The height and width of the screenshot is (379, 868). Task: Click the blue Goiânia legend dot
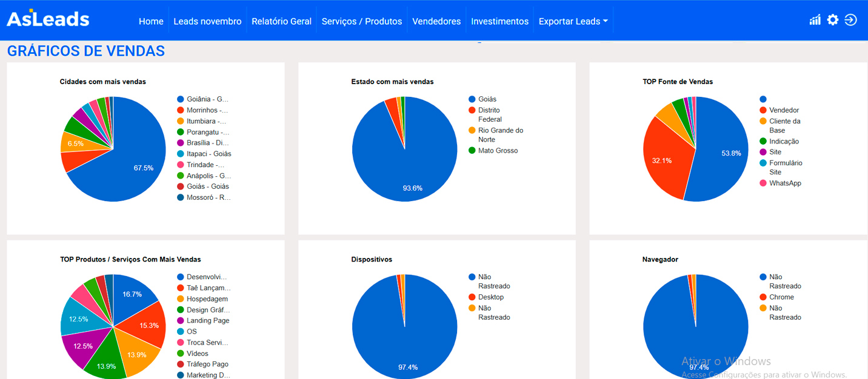[181, 99]
